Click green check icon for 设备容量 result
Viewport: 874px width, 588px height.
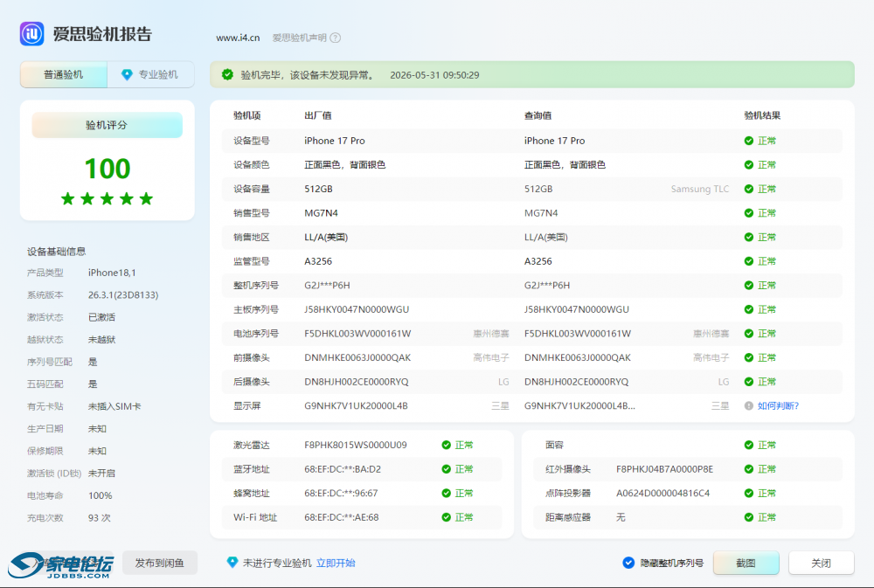click(749, 189)
